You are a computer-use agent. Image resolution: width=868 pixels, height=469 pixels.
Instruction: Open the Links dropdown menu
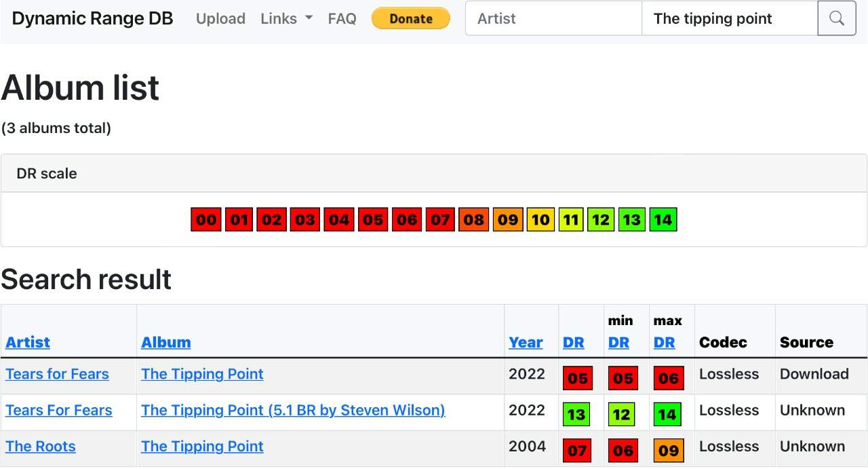click(286, 18)
